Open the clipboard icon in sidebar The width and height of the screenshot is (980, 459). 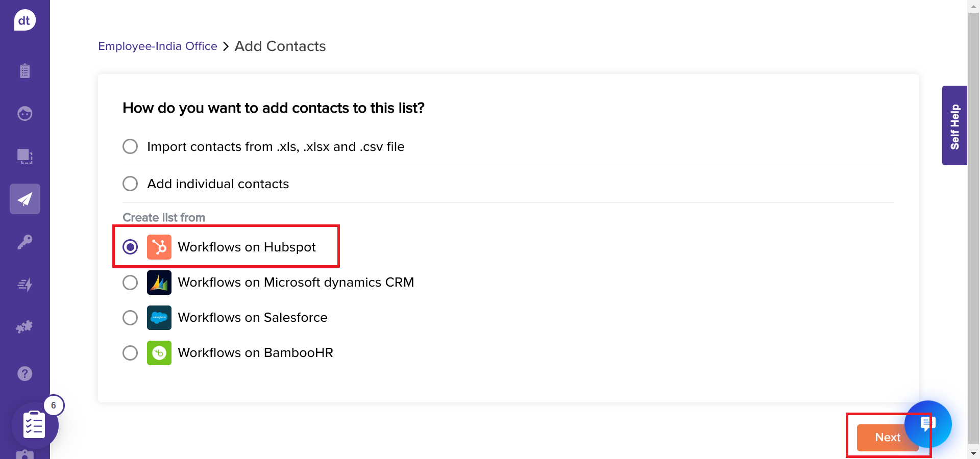(x=24, y=70)
